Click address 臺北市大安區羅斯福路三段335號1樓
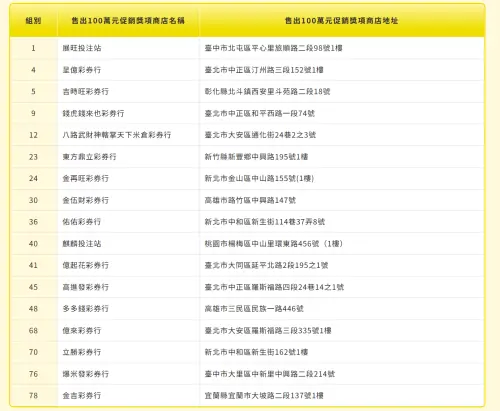Image resolution: width=500 pixels, height=411 pixels. (268, 331)
